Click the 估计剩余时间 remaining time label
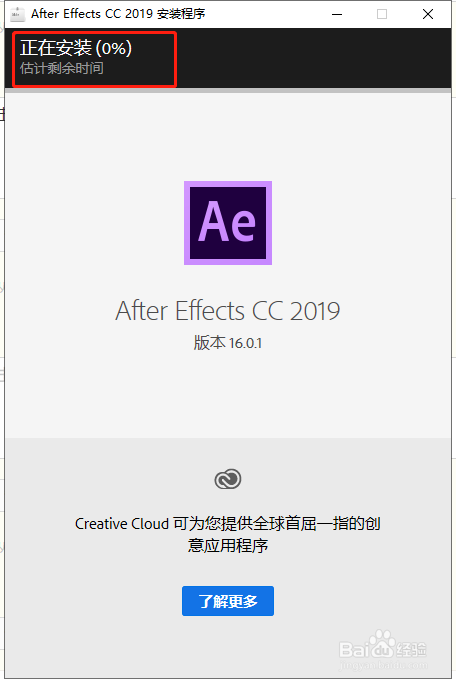456x683 pixels. click(61, 68)
